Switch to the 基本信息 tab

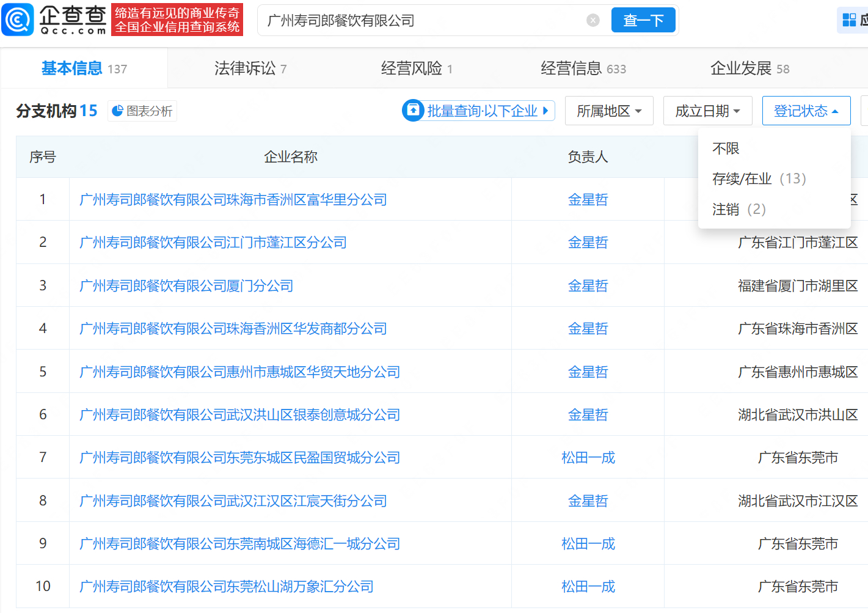(x=84, y=68)
